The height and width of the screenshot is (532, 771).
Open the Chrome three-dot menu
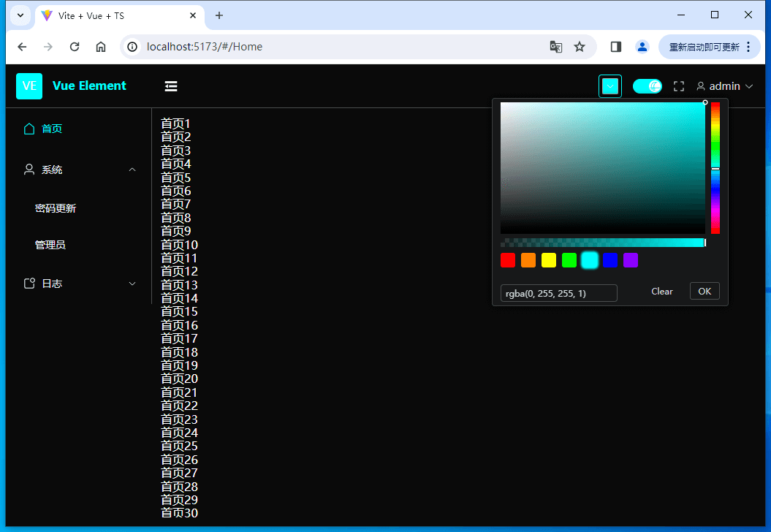click(x=748, y=47)
